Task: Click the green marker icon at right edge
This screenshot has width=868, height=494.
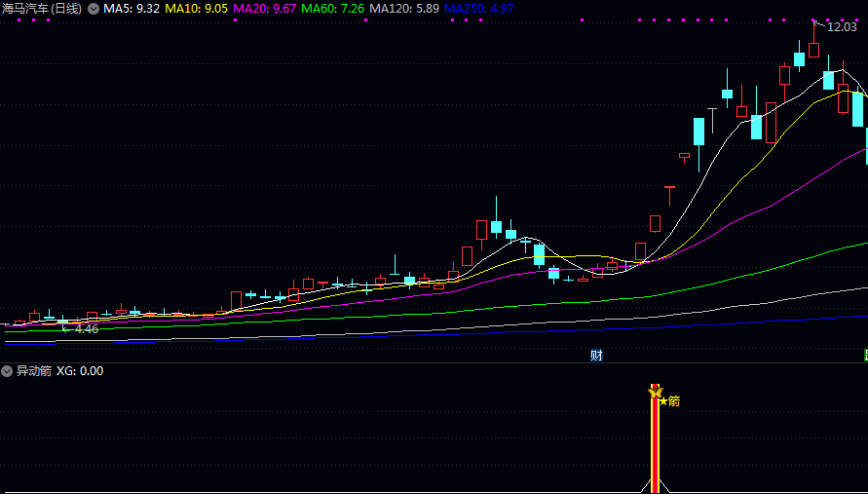Action: [865, 356]
